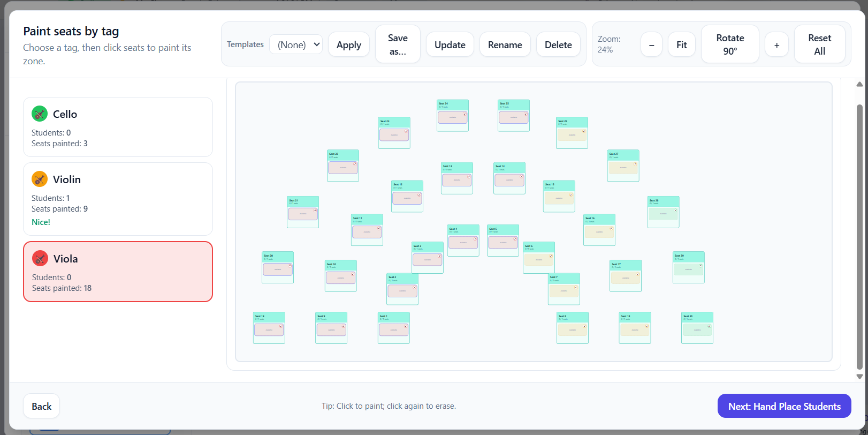Click Next: Hand Place Students
The height and width of the screenshot is (435, 868).
[x=784, y=406]
